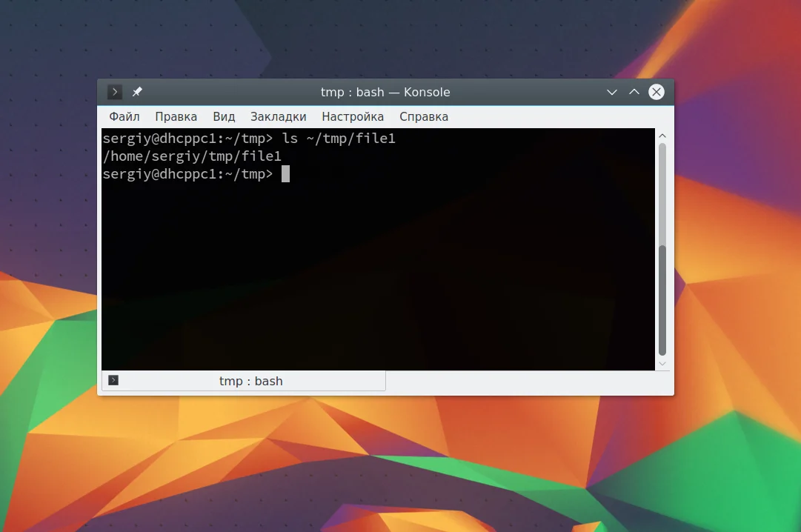
Task: Click the scrollbar down arrow
Action: (x=662, y=364)
